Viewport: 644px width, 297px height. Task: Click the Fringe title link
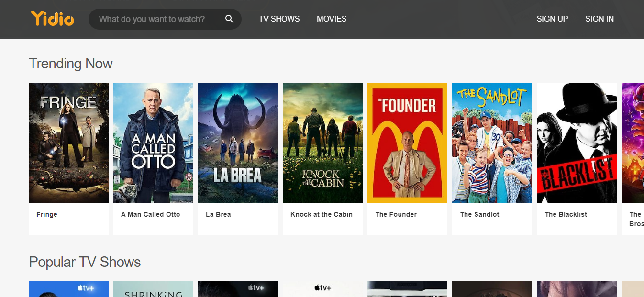tap(46, 214)
